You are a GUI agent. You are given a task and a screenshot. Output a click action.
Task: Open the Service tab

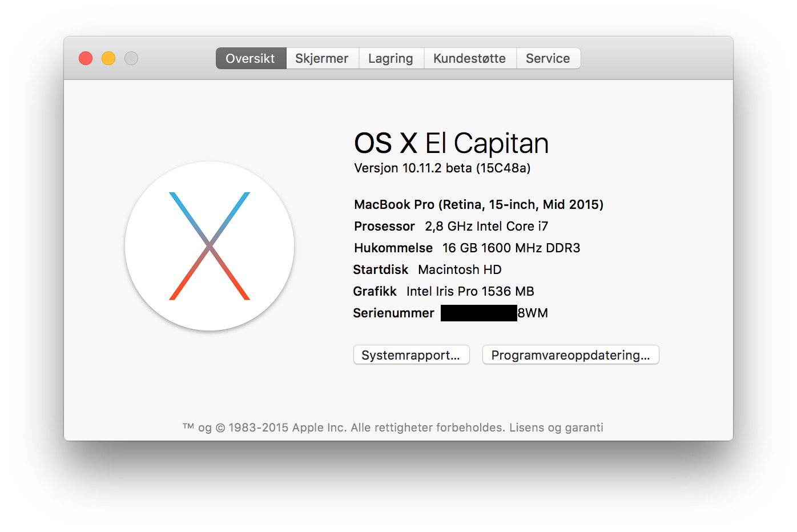point(548,58)
